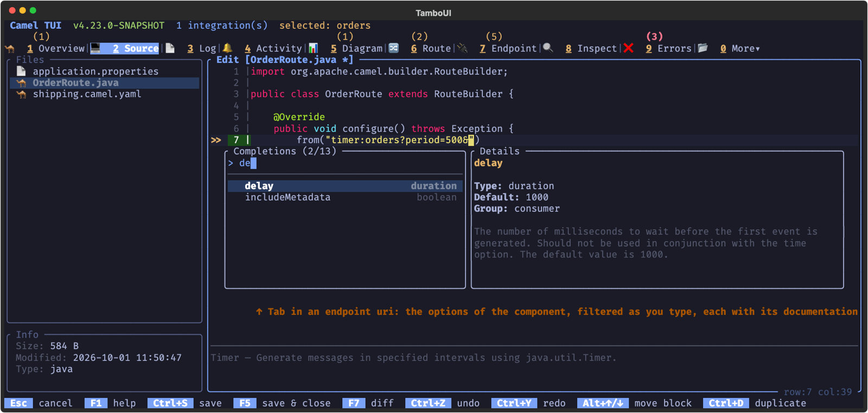This screenshot has width=868, height=413.
Task: Open the Diagram tab
Action: pos(356,48)
